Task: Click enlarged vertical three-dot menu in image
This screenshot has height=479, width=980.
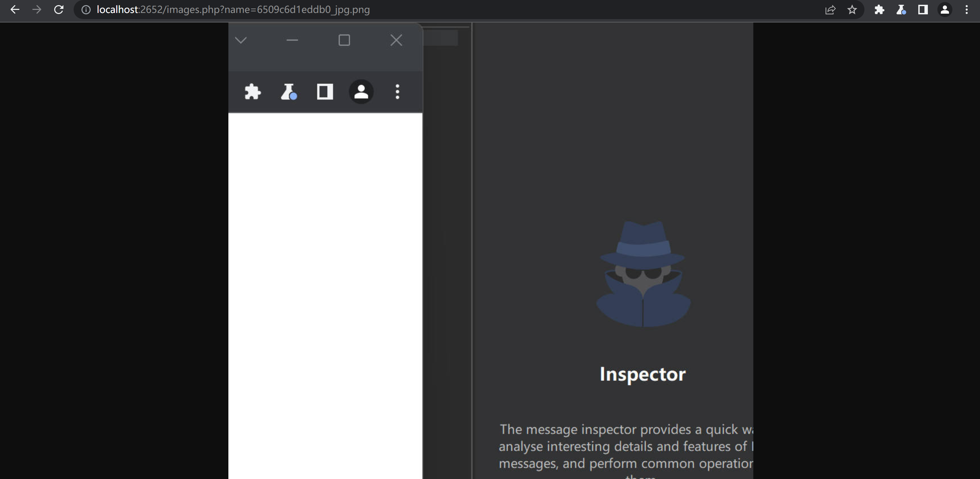Action: 397,92
